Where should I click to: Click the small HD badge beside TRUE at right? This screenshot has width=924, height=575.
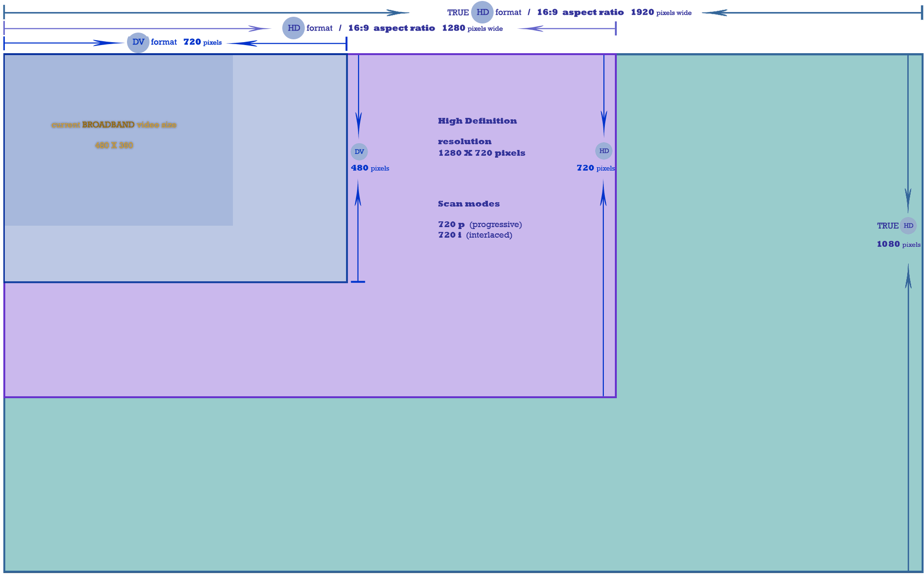908,226
